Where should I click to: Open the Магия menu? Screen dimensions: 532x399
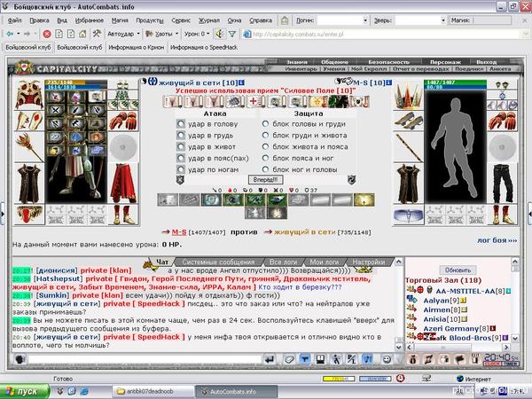tap(120, 20)
